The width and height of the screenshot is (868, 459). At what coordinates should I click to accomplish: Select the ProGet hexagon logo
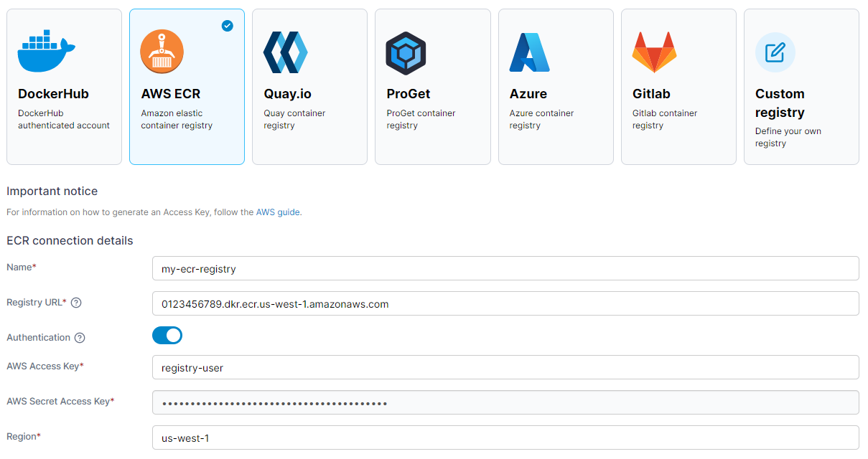click(x=406, y=53)
